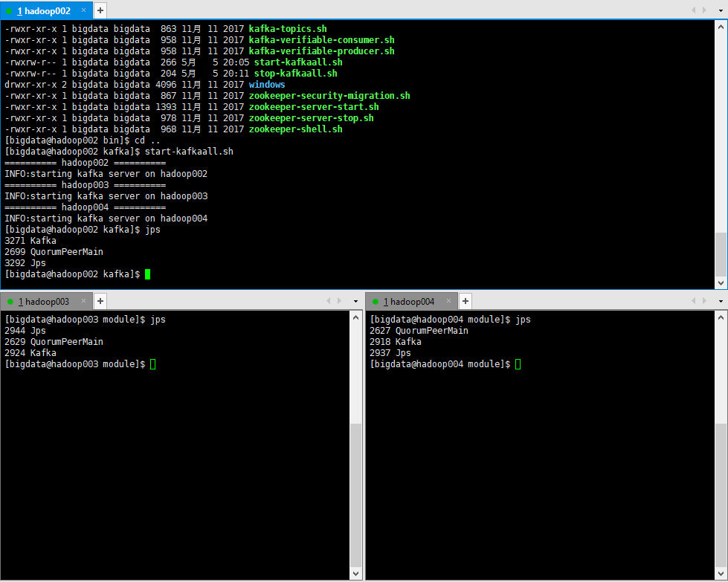Click the green connection dot on hadoop004 tab

tap(375, 302)
